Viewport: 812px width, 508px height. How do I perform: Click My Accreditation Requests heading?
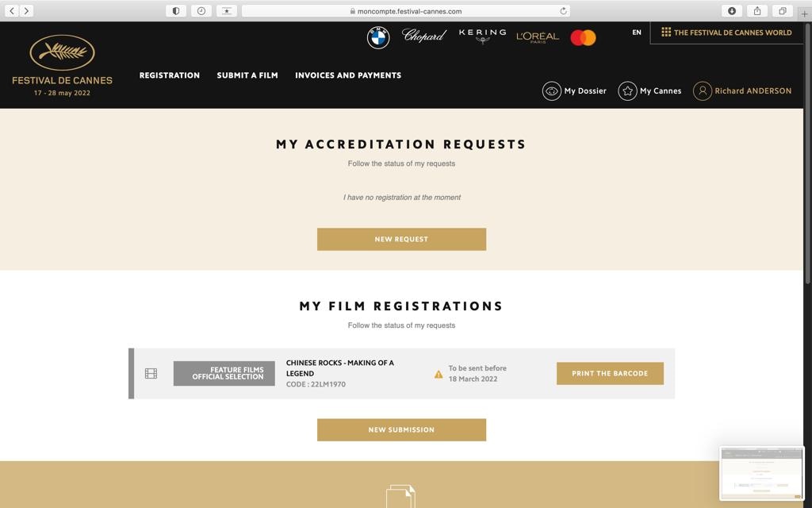click(x=401, y=144)
